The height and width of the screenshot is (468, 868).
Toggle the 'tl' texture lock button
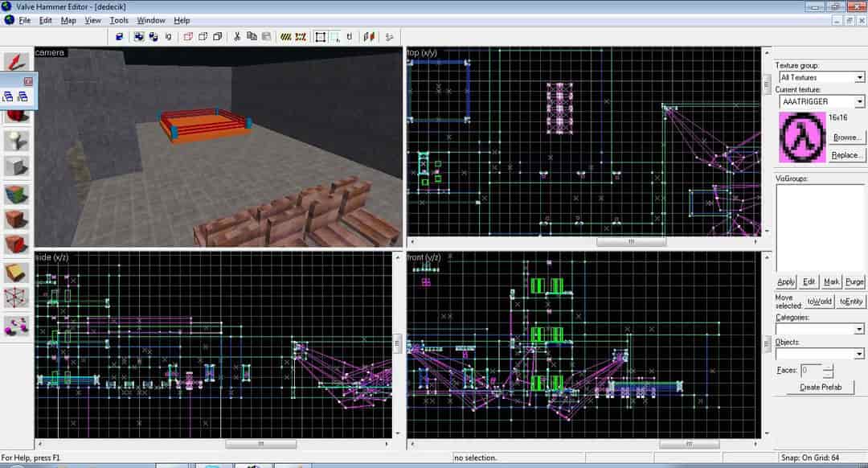pos(350,36)
